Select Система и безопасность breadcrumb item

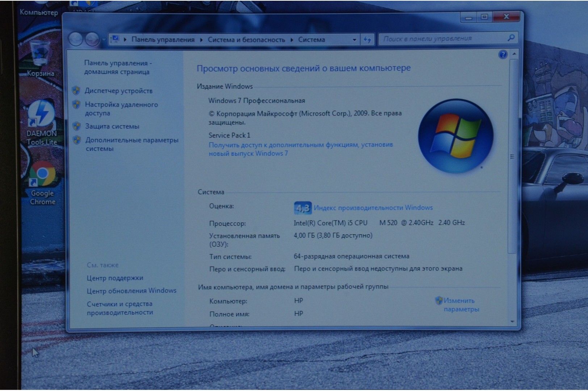[246, 40]
